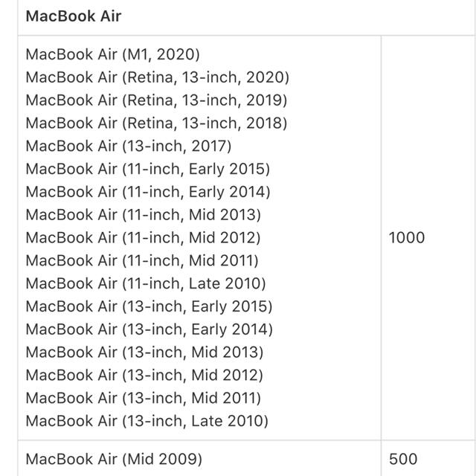The image size is (476, 476).
Task: Click the 1000 cycle count value
Action: pyautogui.click(x=407, y=238)
